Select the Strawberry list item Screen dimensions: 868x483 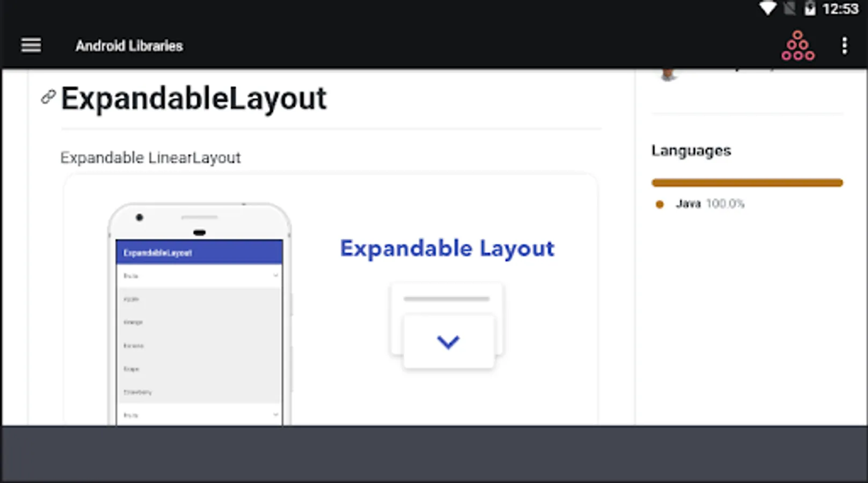(x=199, y=392)
